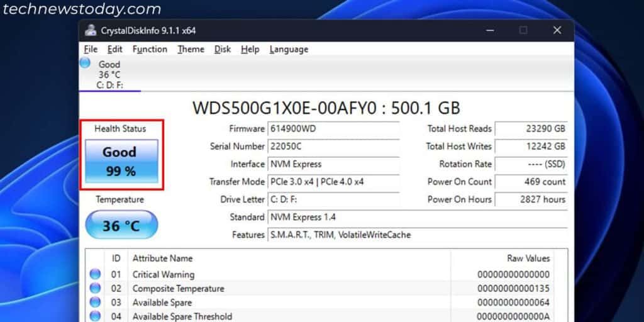Open the Help menu

[x=250, y=49]
